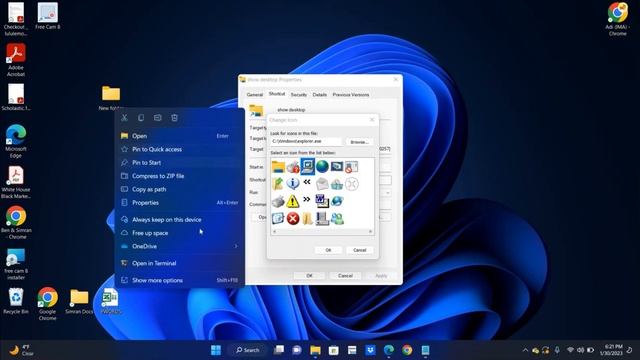This screenshot has width=640, height=360.
Task: Select the Internet Explorer globe icon
Action: pos(337,201)
